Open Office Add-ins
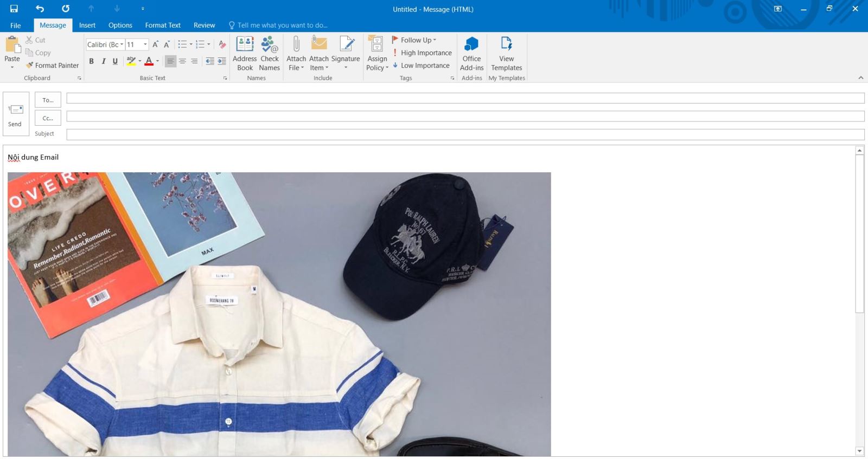Image resolution: width=868 pixels, height=459 pixels. [471, 53]
